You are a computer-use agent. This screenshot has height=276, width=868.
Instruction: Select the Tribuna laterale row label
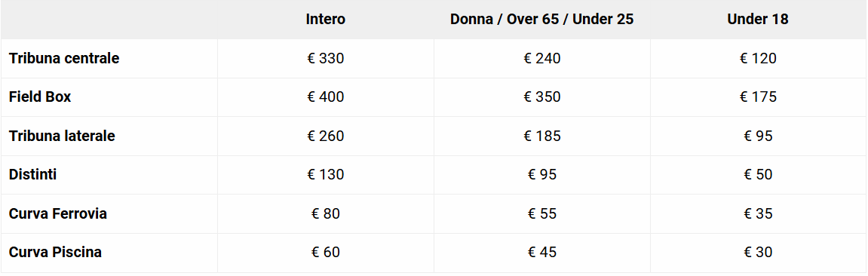pos(62,136)
